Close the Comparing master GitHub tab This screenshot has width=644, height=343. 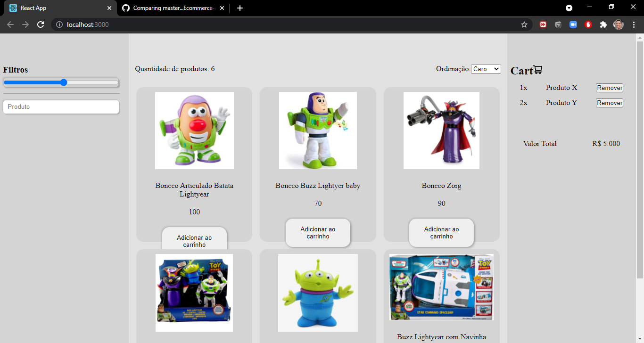click(222, 8)
